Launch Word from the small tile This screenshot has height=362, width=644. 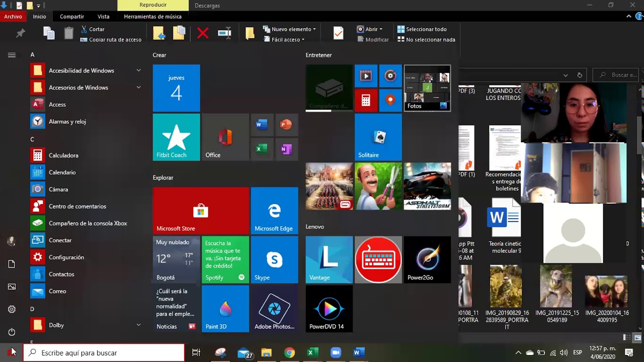pos(262,125)
